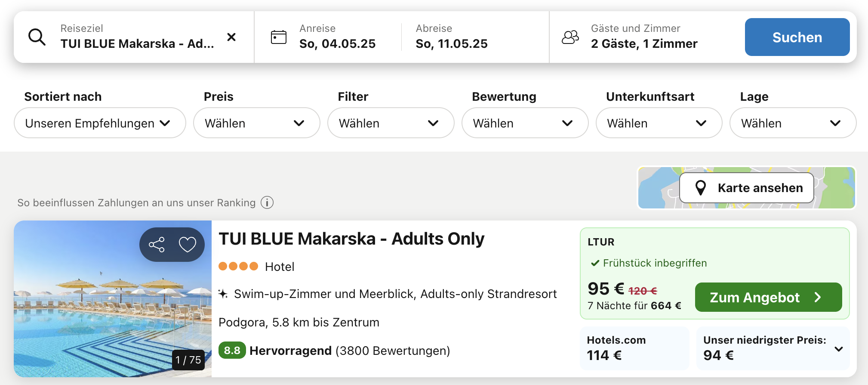Click the guests icon next to Gäste und Zimmer
868x385 pixels.
pos(570,37)
